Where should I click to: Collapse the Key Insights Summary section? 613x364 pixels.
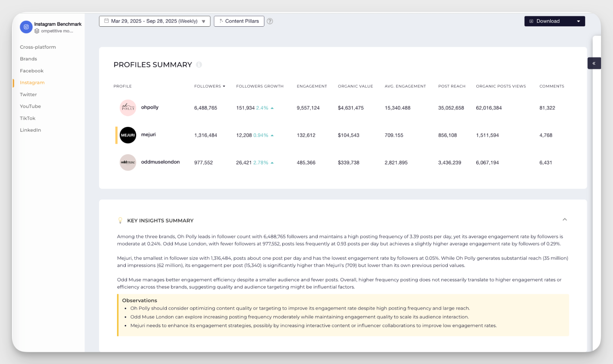(x=565, y=220)
